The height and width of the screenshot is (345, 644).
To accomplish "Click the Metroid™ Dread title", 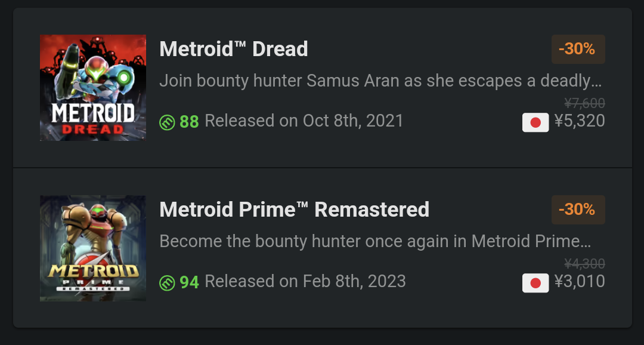I will [x=234, y=49].
